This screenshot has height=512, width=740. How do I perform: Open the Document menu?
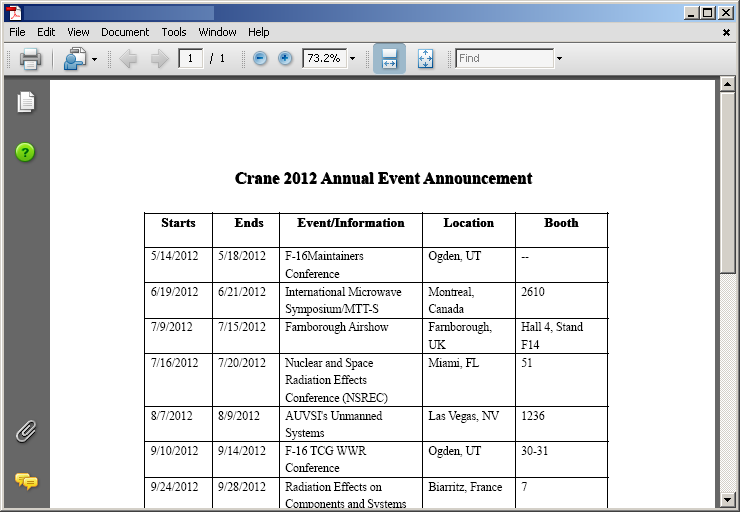125,32
